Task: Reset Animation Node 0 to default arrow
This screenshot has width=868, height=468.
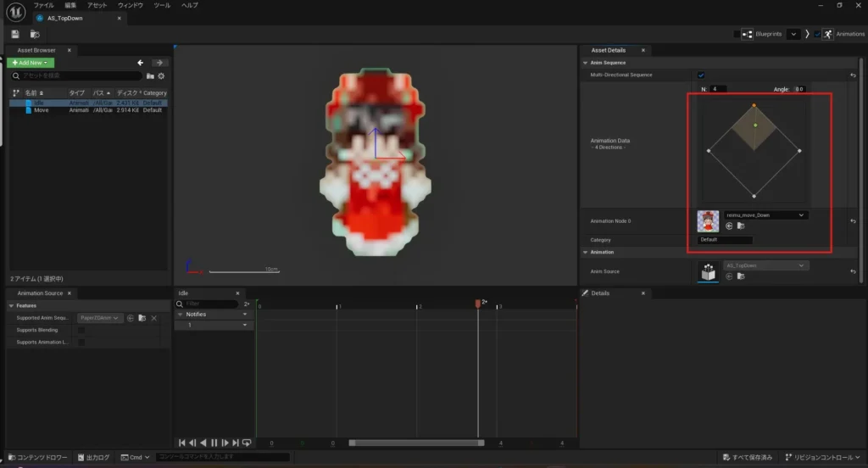Action: 853,221
